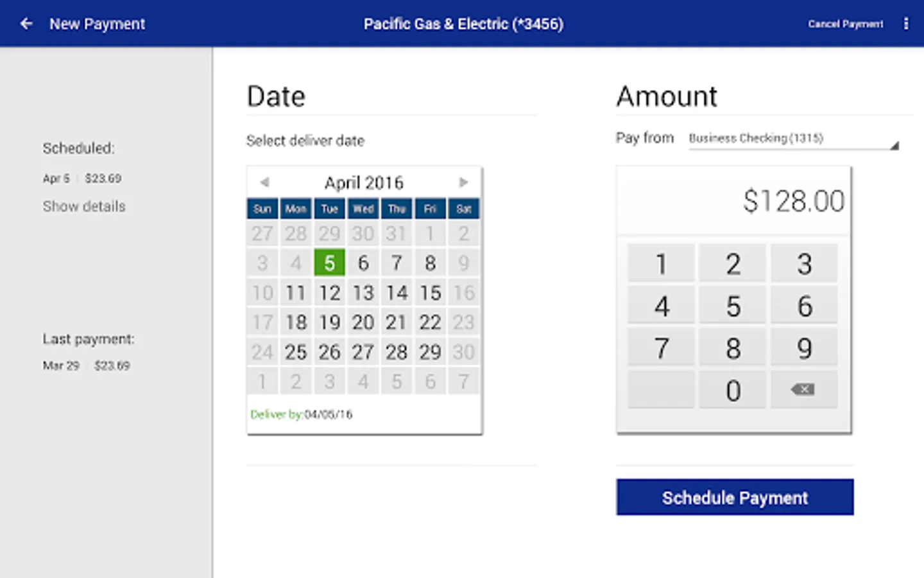Open Show details for scheduled payment
This screenshot has width=924, height=578.
[84, 206]
